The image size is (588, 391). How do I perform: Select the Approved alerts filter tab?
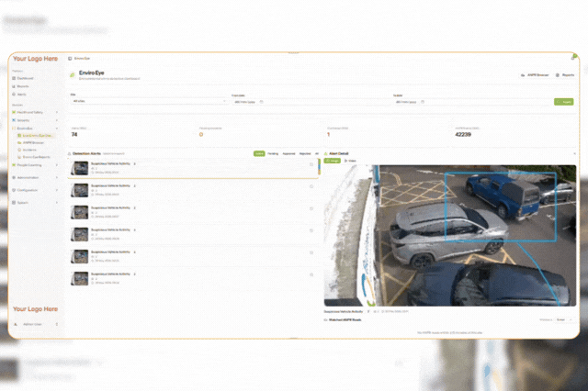click(x=288, y=153)
